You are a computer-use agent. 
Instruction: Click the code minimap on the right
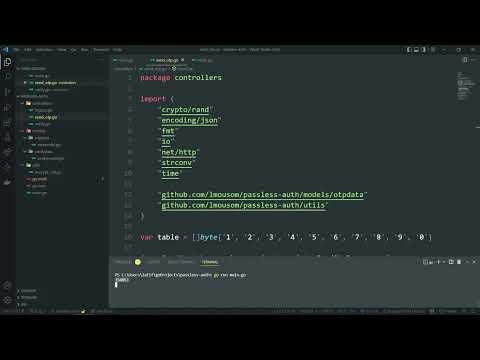click(x=466, y=86)
